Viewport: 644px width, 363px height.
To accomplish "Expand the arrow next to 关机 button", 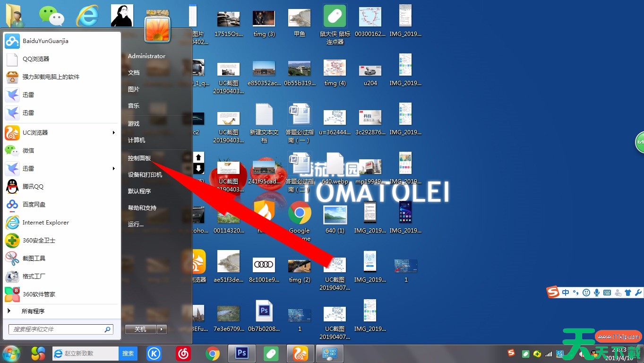I will [162, 329].
